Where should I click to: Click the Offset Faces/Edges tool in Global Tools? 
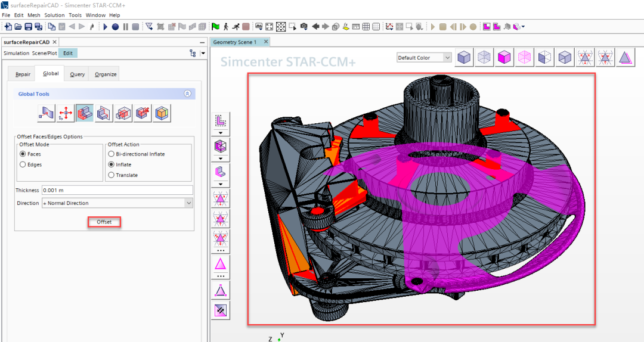[x=85, y=113]
